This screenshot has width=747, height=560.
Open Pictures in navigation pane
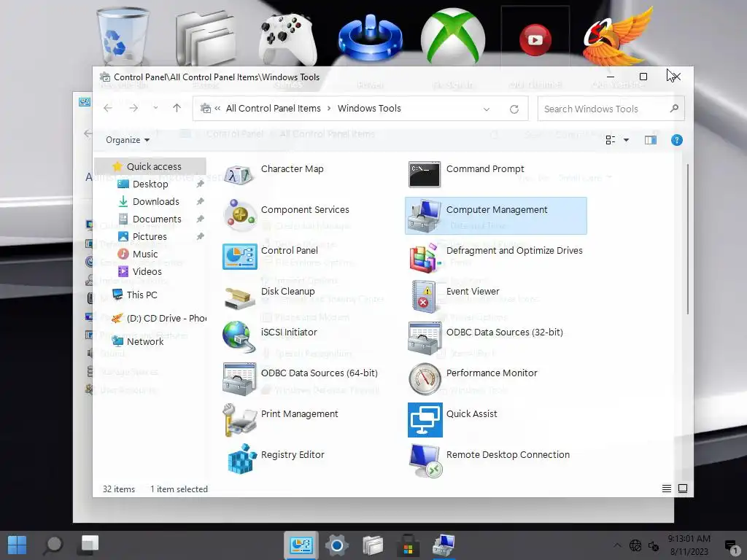point(150,237)
